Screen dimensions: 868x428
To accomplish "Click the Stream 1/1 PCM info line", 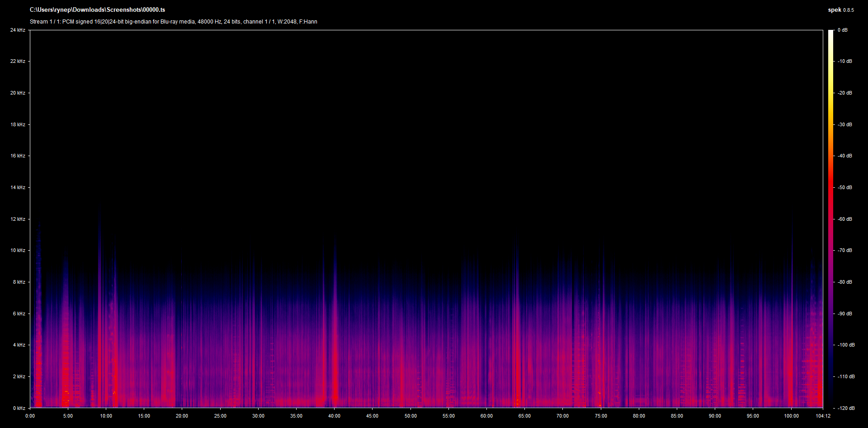I will [173, 22].
